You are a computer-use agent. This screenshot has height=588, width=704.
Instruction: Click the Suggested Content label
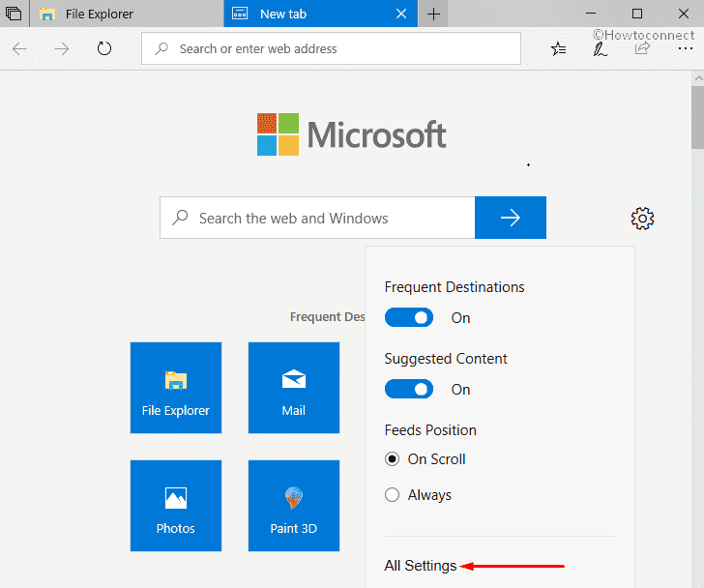tap(446, 359)
